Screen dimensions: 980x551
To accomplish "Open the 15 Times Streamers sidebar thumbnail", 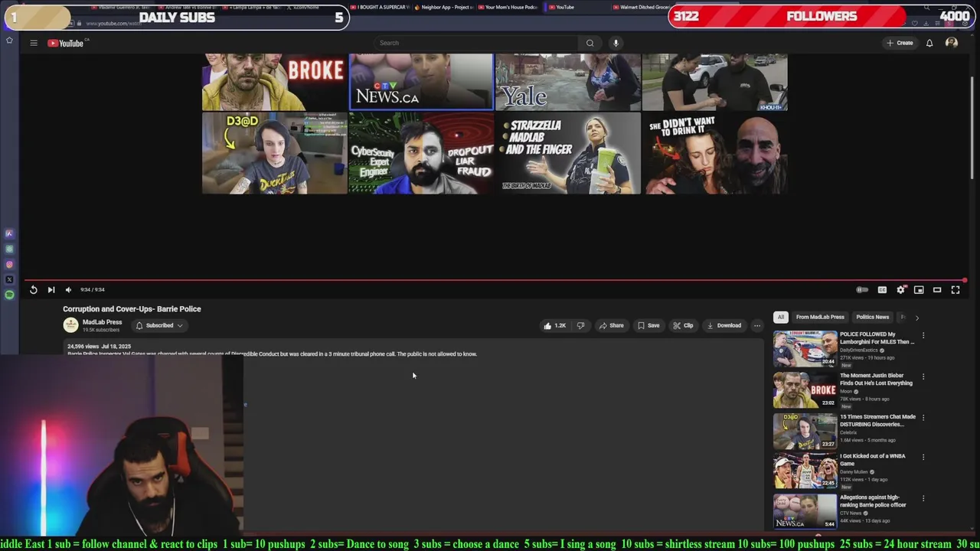I will (x=805, y=431).
